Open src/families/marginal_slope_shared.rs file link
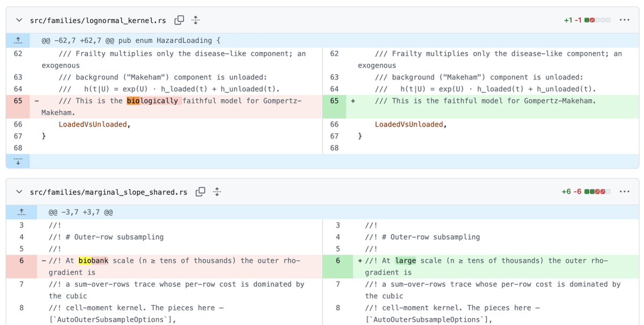Image resolution: width=644 pixels, height=325 pixels. coord(109,192)
